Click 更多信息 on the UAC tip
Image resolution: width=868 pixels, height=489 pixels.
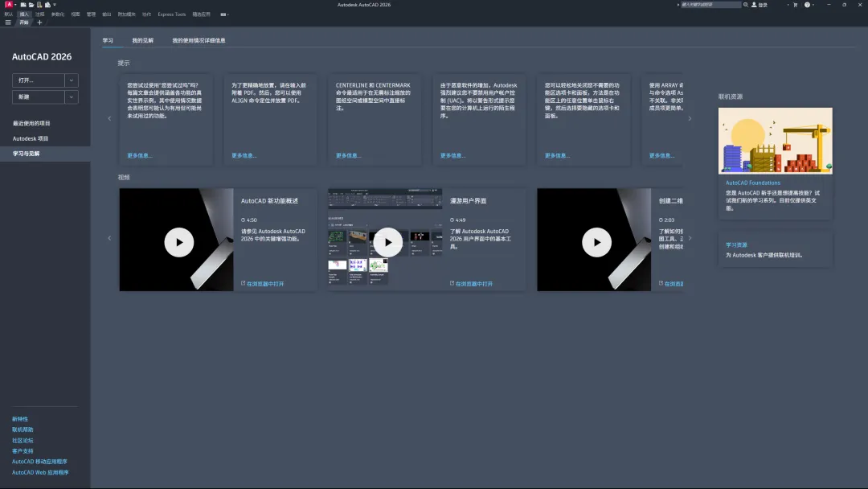coord(452,155)
